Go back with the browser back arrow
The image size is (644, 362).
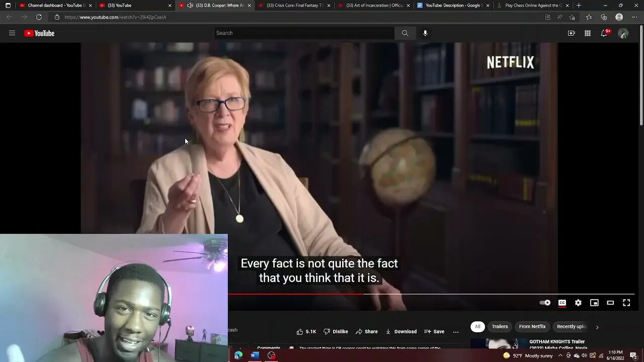pyautogui.click(x=9, y=17)
